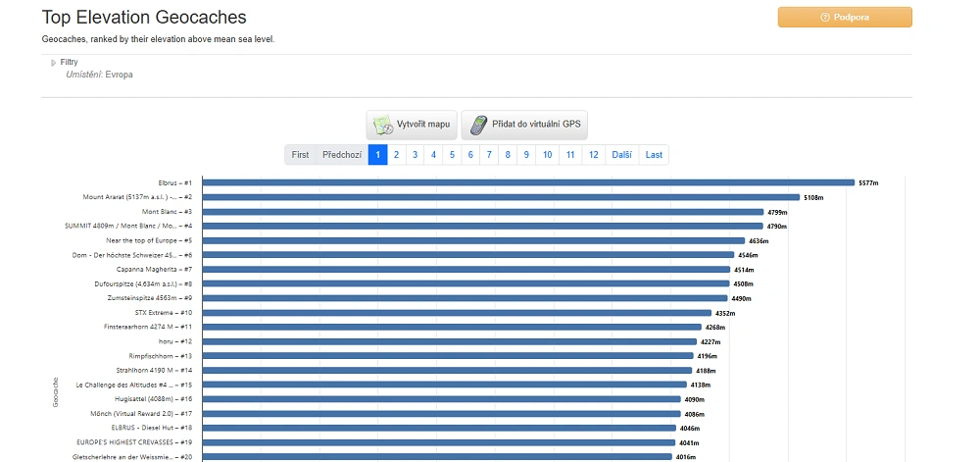
Task: Jump to the Last page
Action: [x=654, y=155]
